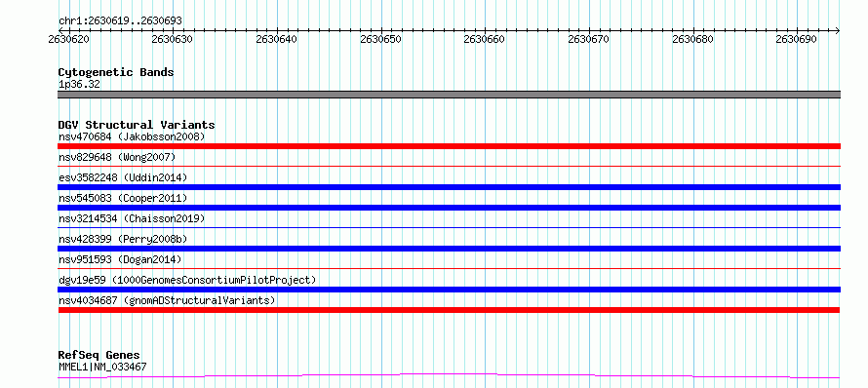Click the blue bar under esv3582248
The height and width of the screenshot is (388, 868).
pyautogui.click(x=449, y=187)
